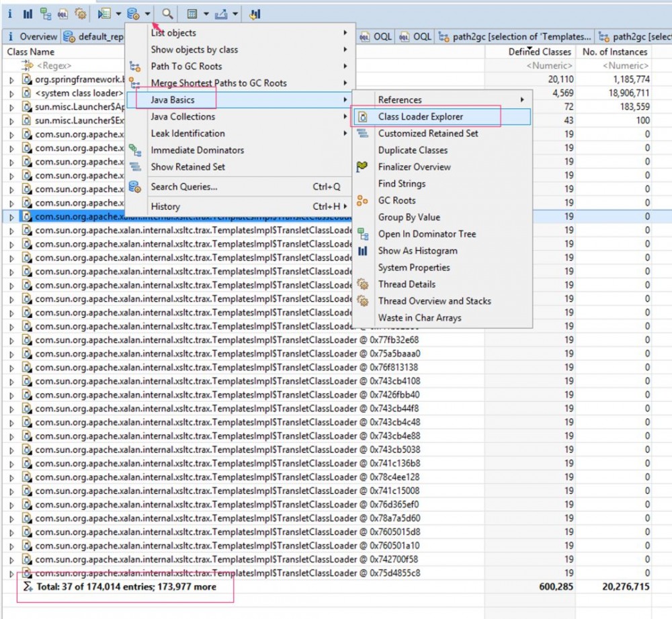Select Thread Overview and Stacks

coord(442,301)
